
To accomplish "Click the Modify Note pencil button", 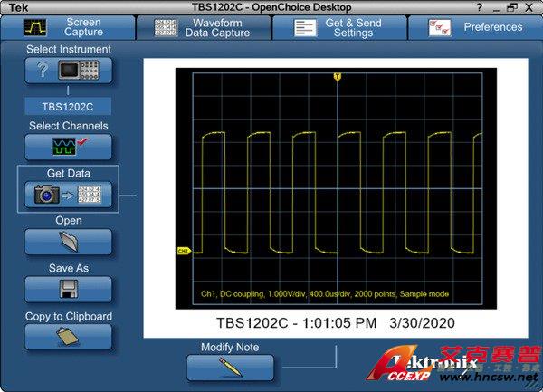I will [230, 368].
